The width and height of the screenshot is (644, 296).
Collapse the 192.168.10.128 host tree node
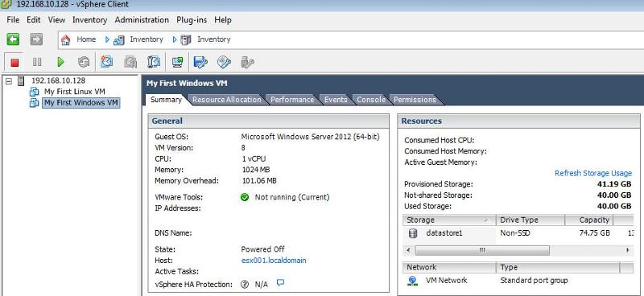[9, 81]
